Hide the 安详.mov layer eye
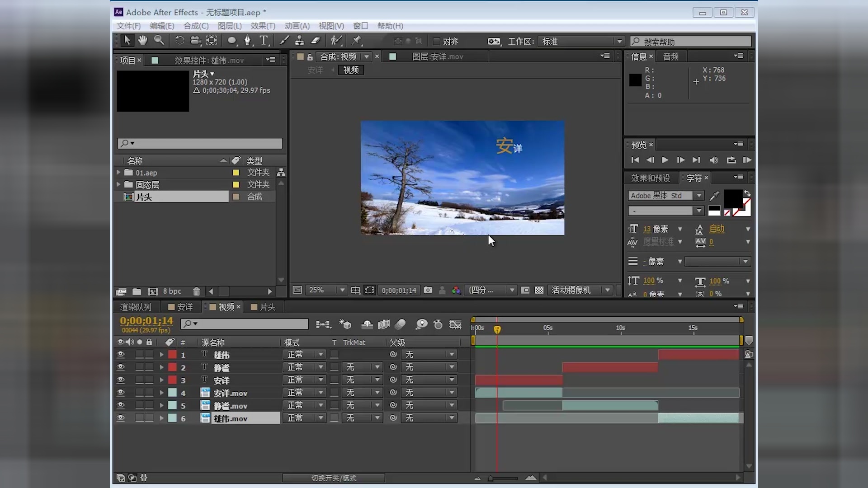Image resolution: width=868 pixels, height=488 pixels. [x=121, y=393]
